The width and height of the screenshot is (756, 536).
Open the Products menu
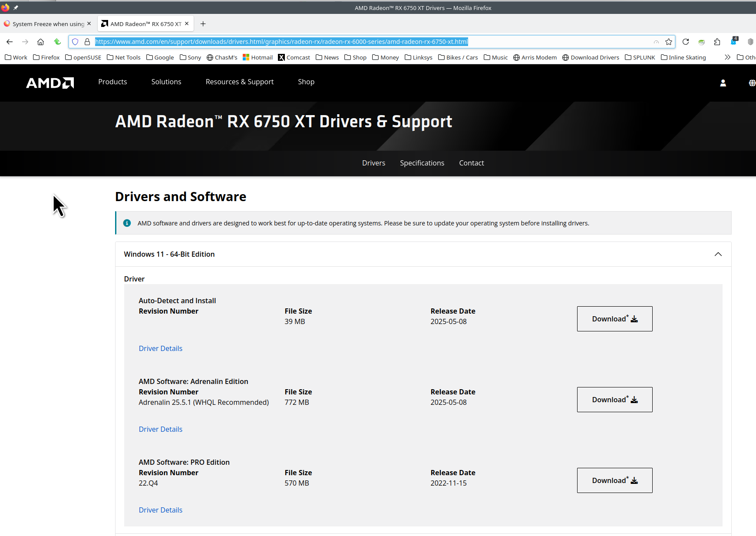(x=112, y=82)
